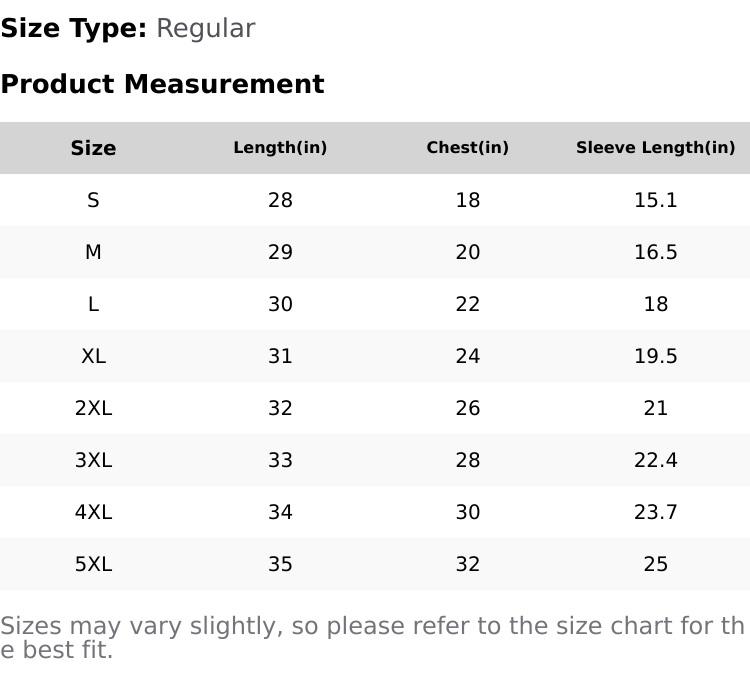Viewport: 750px width, 686px height.
Task: Click the Product Measurement heading
Action: pos(162,84)
